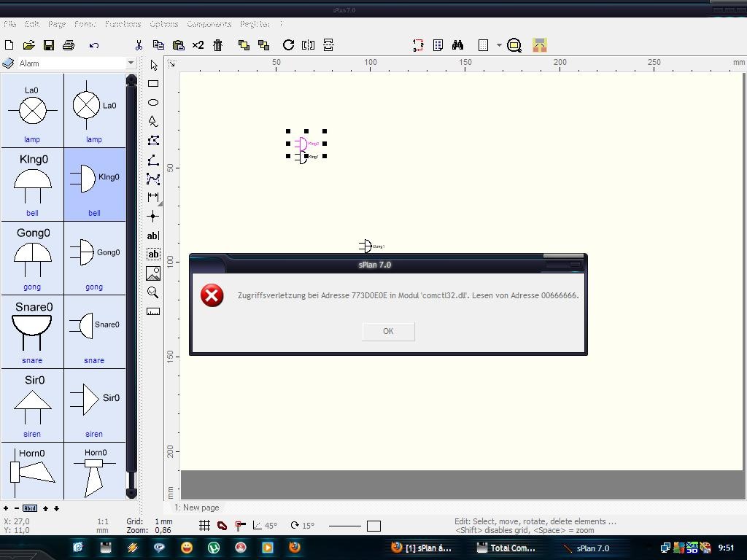Screen dimensions: 747x560
Task: Pick the horizontal La0 lamp component
Action: 32,111
